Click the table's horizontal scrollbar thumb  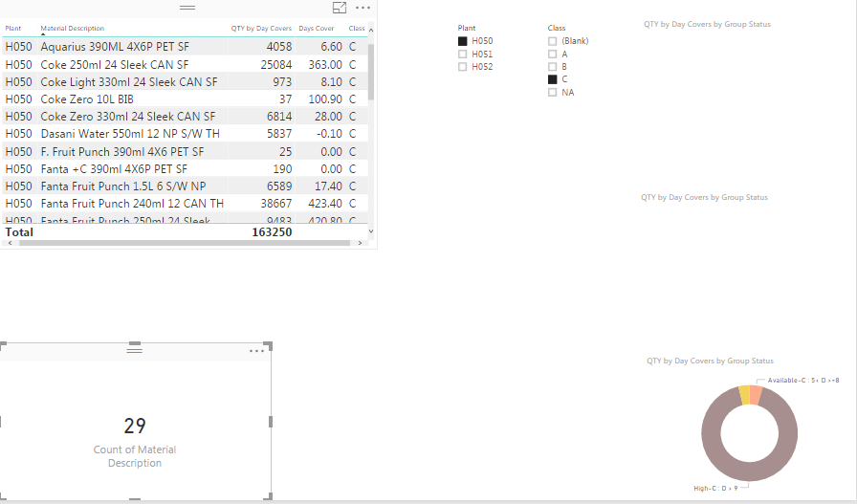pos(185,243)
